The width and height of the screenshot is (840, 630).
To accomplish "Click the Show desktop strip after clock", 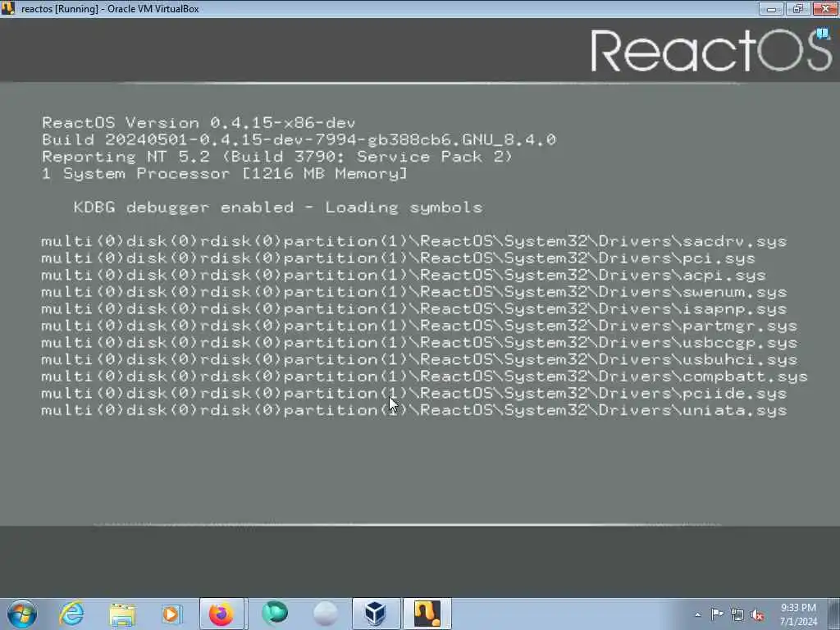I will pyautogui.click(x=836, y=614).
